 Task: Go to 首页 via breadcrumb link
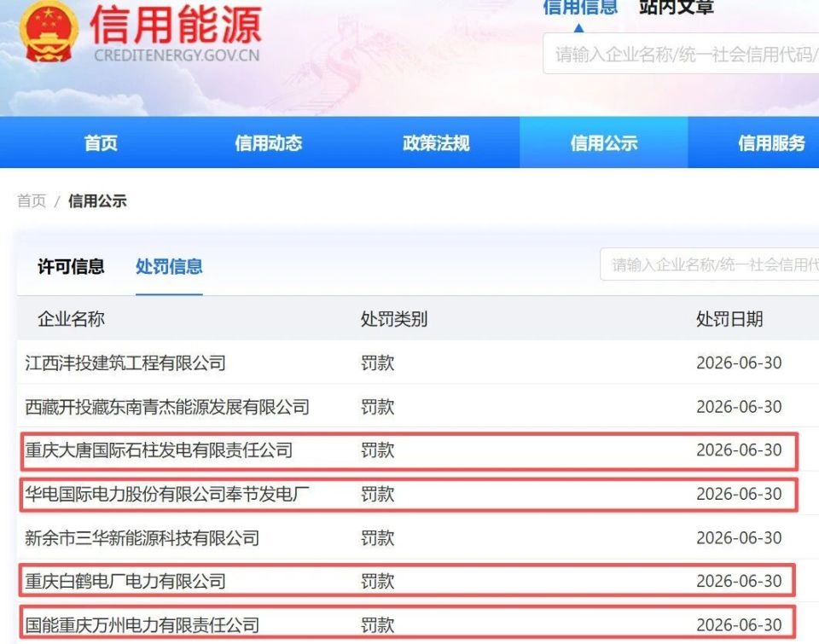click(x=32, y=200)
